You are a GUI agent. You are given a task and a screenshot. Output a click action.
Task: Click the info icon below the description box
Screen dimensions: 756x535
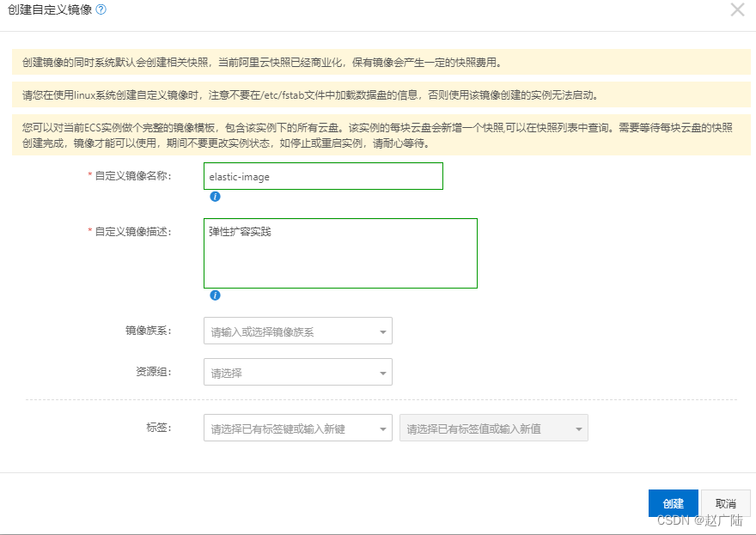(215, 296)
